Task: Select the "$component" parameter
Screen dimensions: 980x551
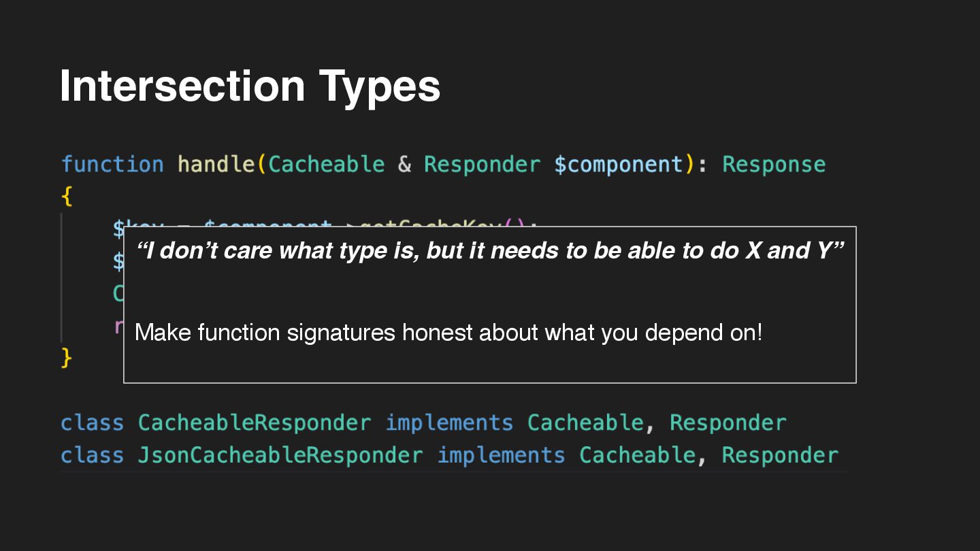Action: (618, 165)
